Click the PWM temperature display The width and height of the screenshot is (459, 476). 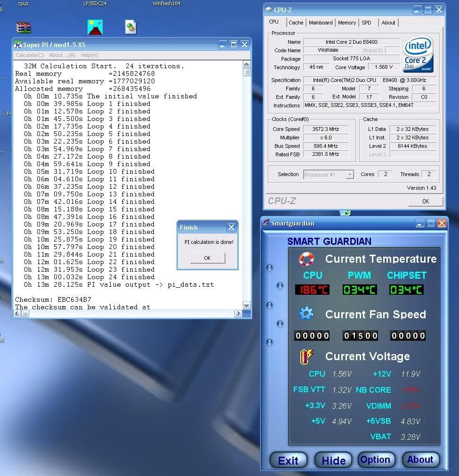click(x=360, y=290)
